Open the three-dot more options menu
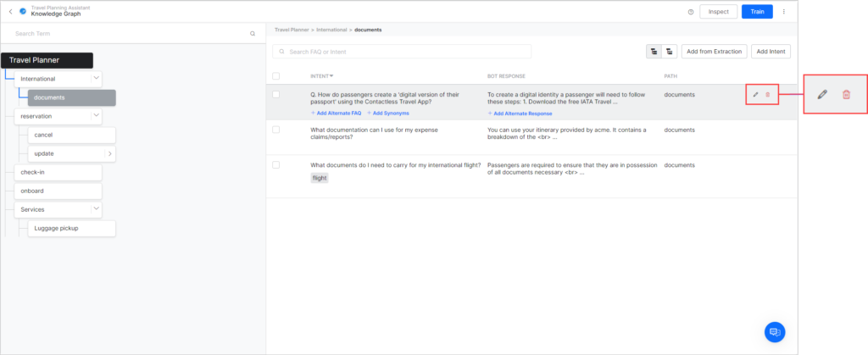This screenshot has height=355, width=868. (783, 12)
